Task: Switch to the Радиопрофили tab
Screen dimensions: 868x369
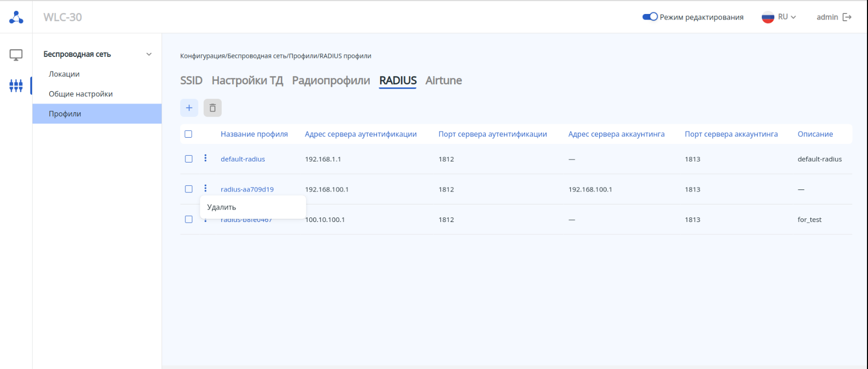Action: (331, 81)
